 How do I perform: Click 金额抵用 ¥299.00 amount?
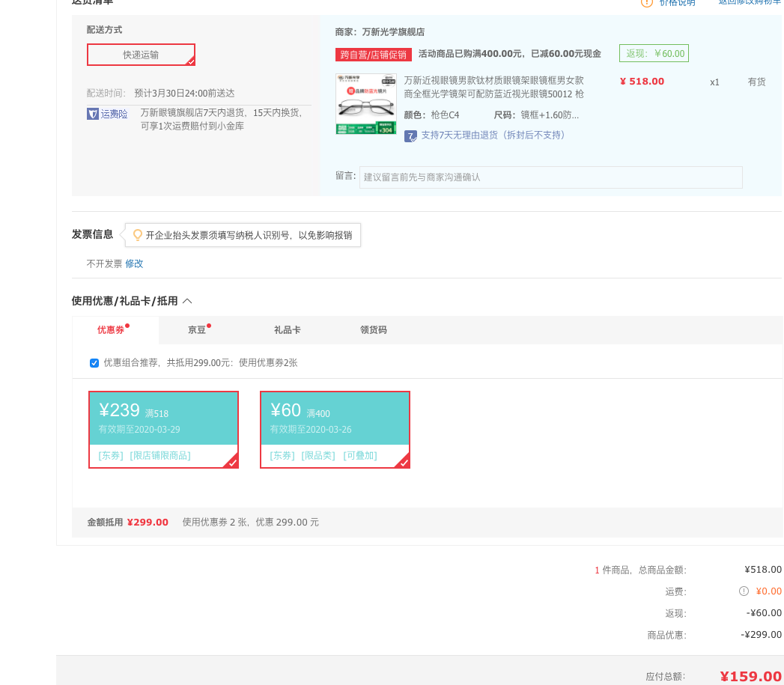click(x=148, y=523)
